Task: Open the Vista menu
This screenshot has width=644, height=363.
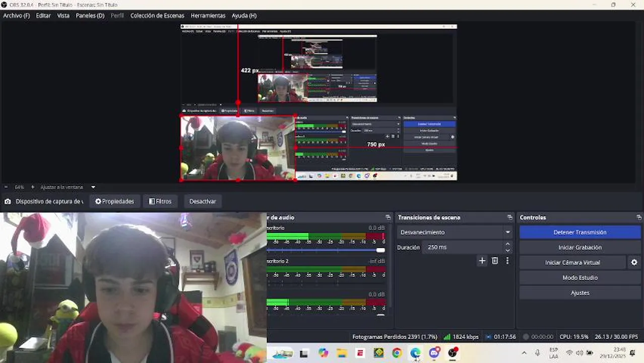Action: 63,16
